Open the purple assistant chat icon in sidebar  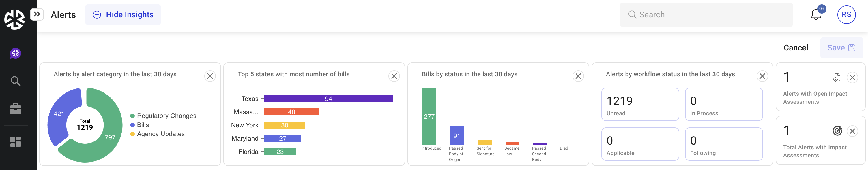16,53
